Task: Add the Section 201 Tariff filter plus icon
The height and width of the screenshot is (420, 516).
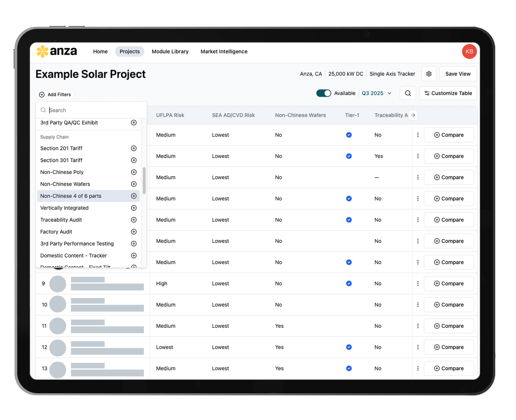Action: (x=134, y=148)
